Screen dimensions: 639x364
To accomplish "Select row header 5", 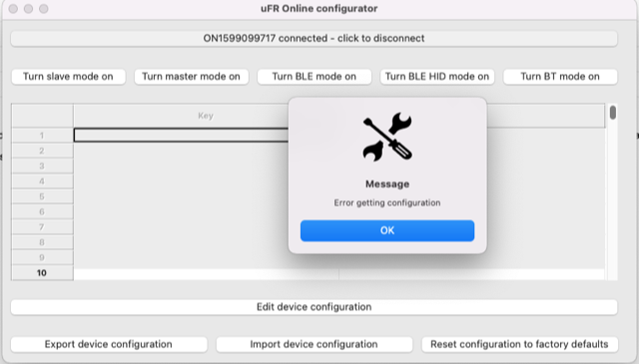I will 42,196.
